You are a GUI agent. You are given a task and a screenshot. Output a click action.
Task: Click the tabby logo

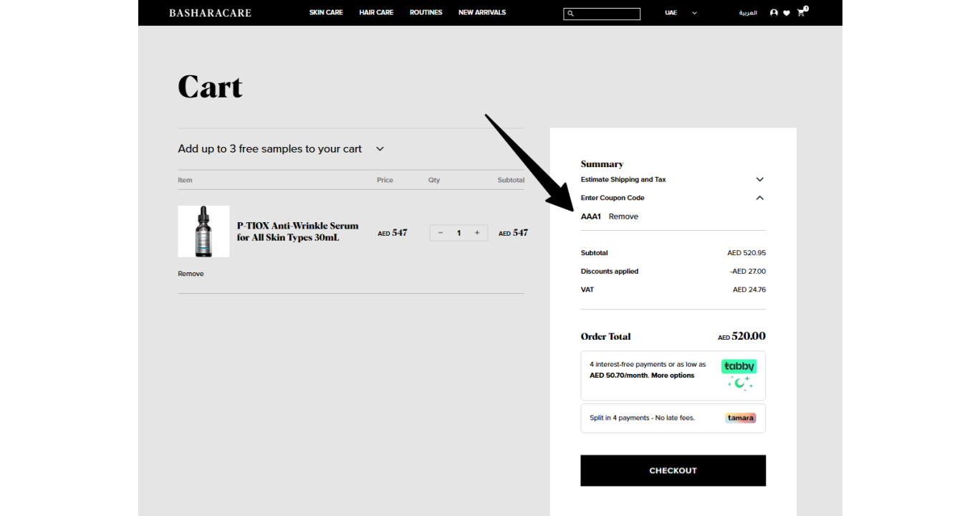click(x=739, y=366)
